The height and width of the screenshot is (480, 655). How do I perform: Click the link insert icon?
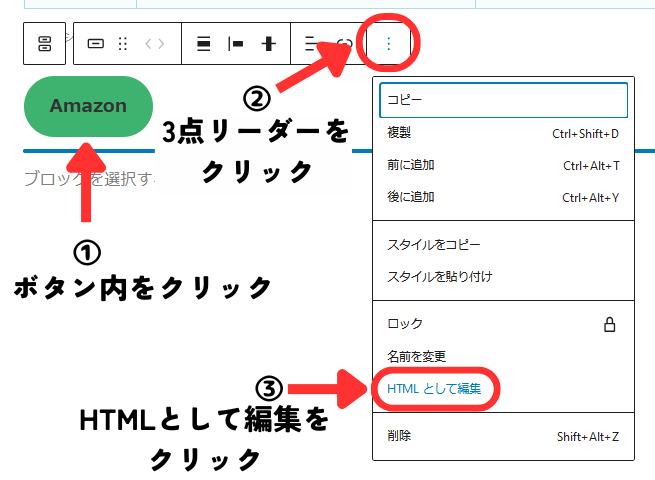pyautogui.click(x=345, y=43)
